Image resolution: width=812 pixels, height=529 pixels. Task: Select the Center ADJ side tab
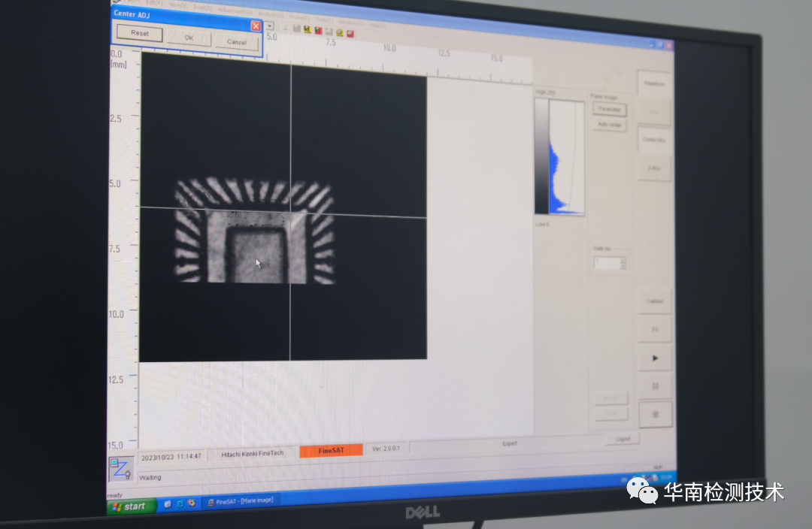pos(653,140)
